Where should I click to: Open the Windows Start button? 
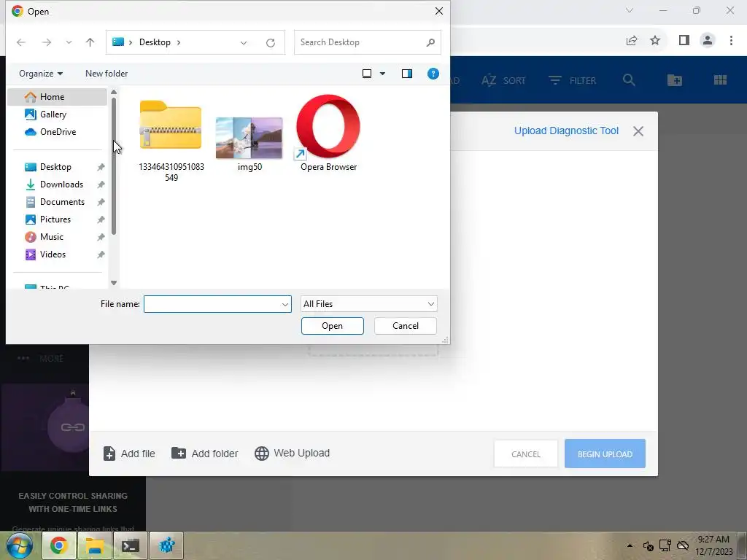tap(18, 545)
